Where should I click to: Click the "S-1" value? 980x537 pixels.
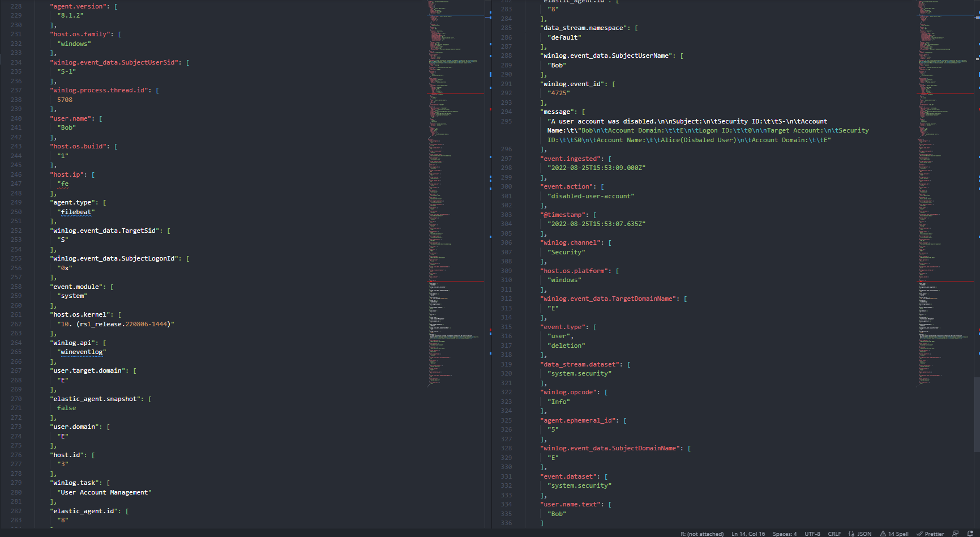click(x=66, y=72)
